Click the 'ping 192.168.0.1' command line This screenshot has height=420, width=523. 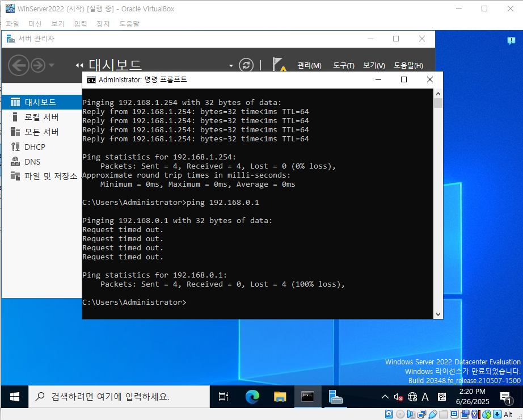pyautogui.click(x=170, y=202)
